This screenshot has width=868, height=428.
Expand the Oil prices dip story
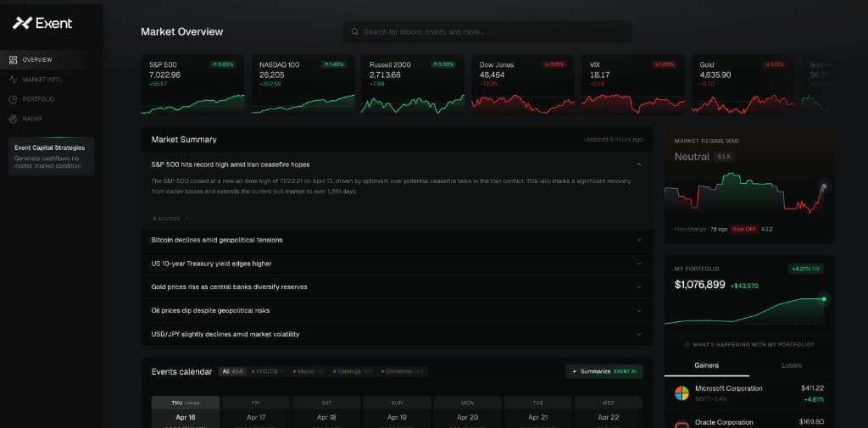coord(639,311)
